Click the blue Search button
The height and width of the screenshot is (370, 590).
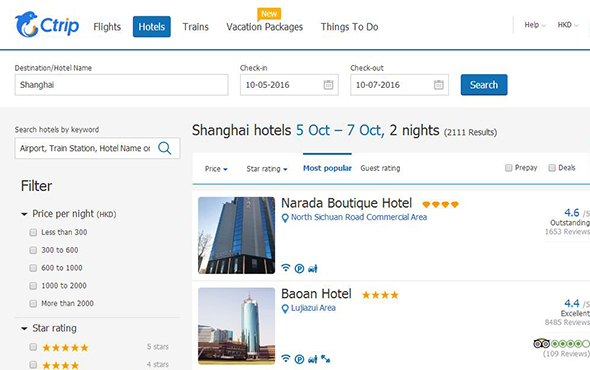click(x=484, y=85)
